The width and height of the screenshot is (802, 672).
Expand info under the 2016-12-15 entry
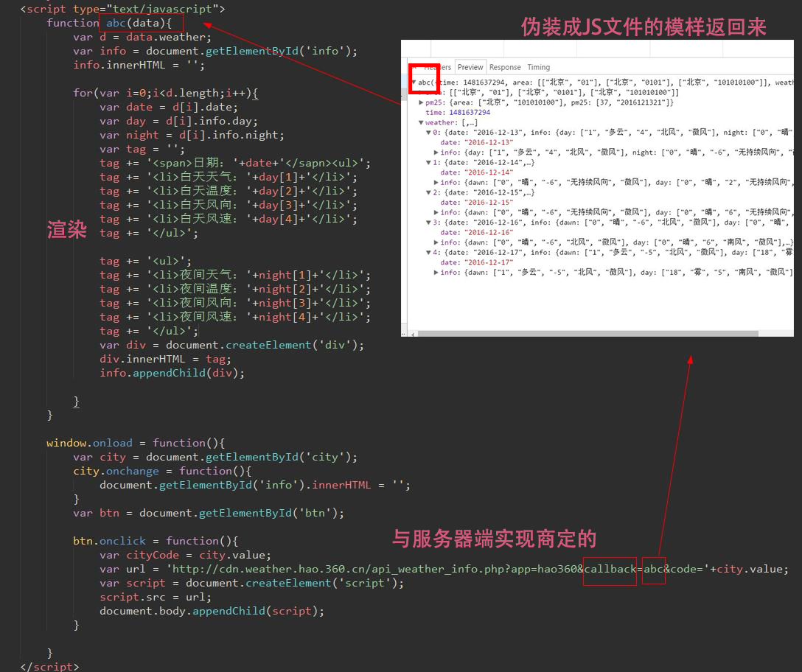(436, 212)
